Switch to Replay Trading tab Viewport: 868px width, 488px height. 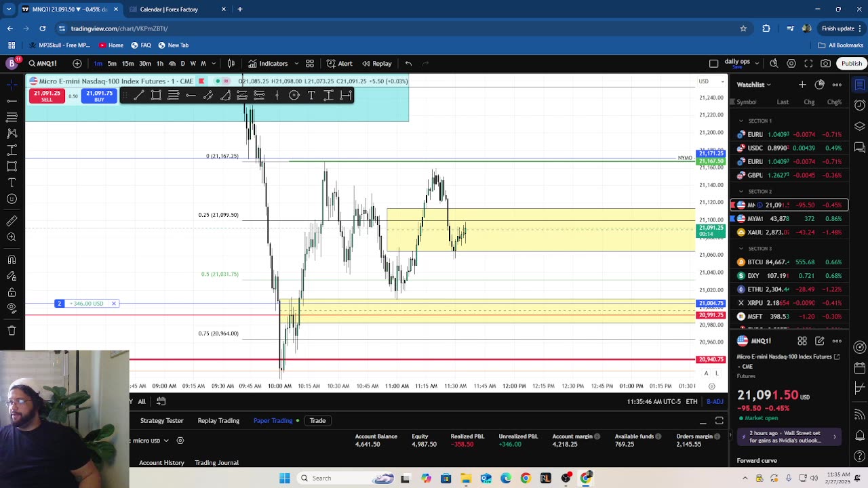pyautogui.click(x=218, y=421)
